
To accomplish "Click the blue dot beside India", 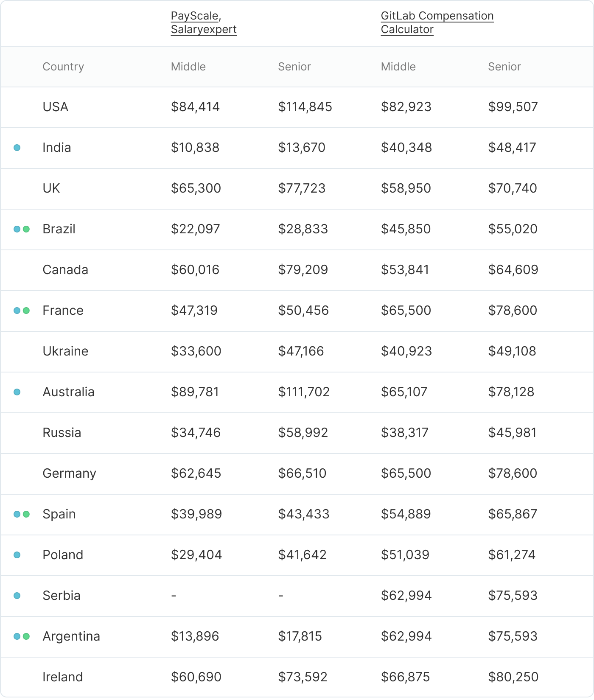I will coord(17,148).
